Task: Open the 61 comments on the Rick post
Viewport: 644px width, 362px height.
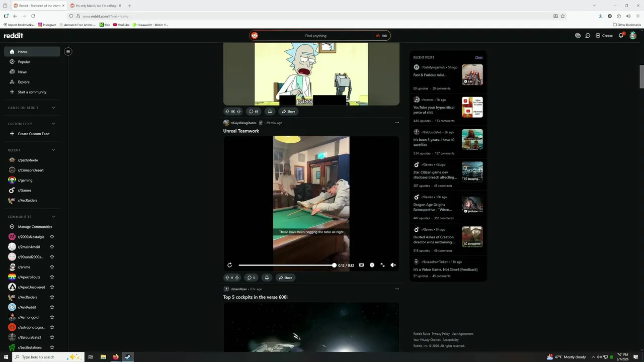Action: tap(254, 111)
